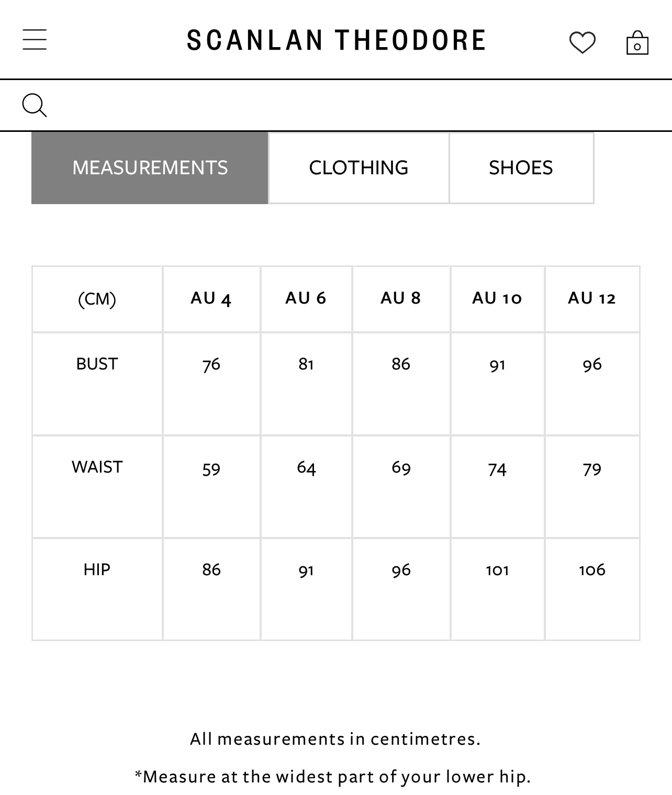Open the shopping bag
Screen dimensions: 672x795
[x=637, y=43]
